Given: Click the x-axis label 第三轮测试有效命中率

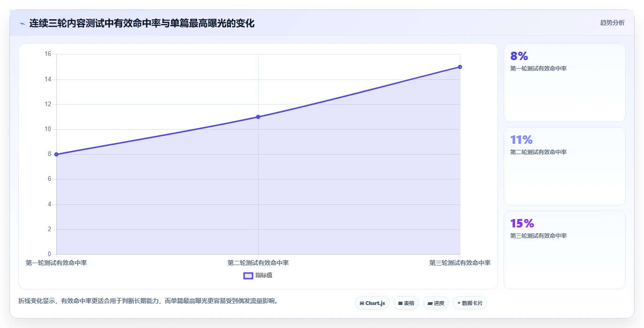Looking at the screenshot, I should (460, 263).
